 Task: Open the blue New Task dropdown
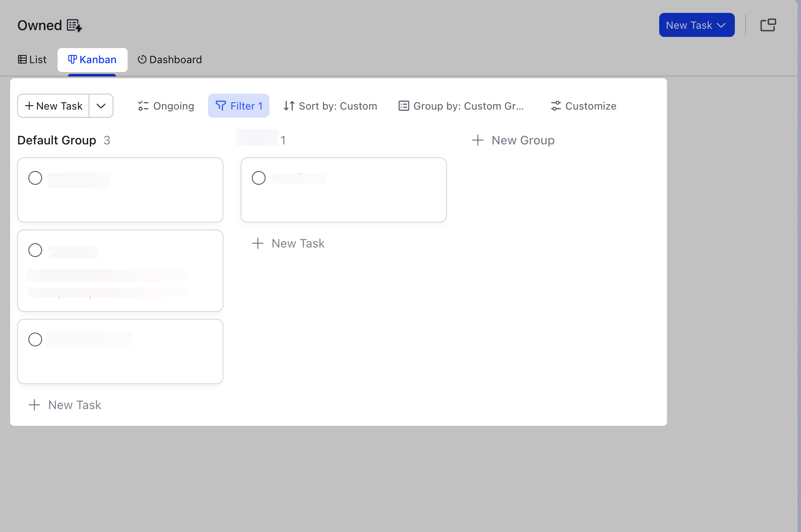point(697,25)
